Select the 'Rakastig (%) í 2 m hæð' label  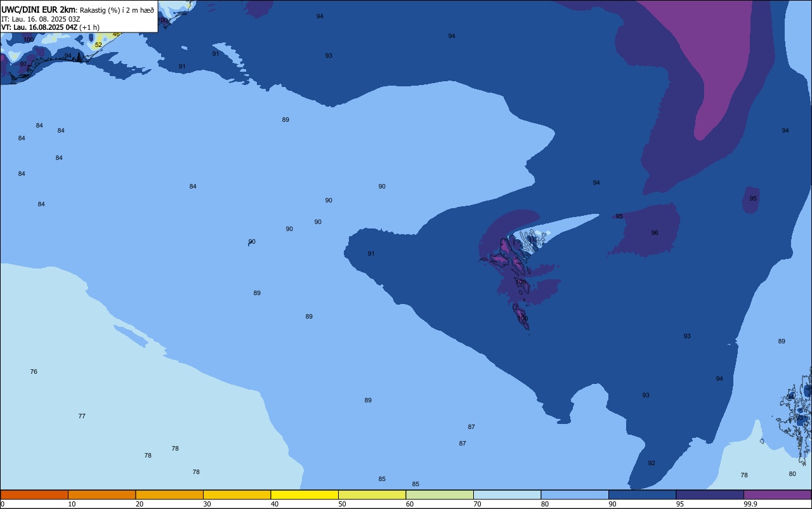coord(117,10)
